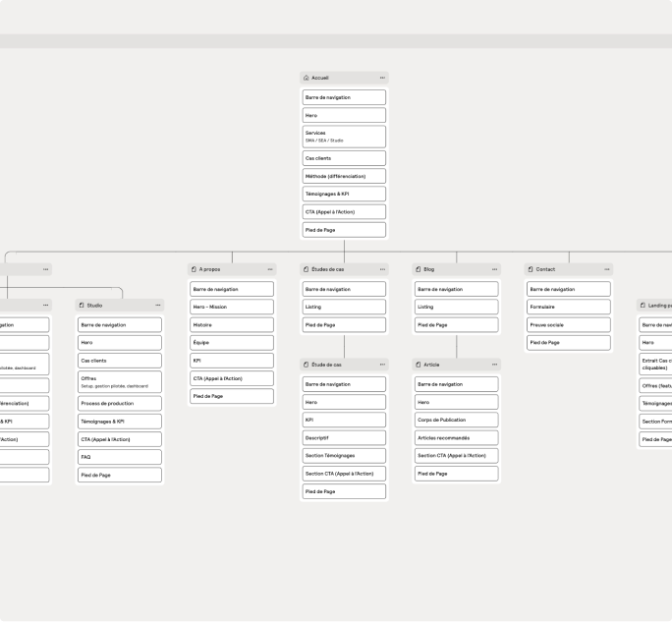Select the Histoire section
Viewport: 672px width, 622px height.
point(232,325)
